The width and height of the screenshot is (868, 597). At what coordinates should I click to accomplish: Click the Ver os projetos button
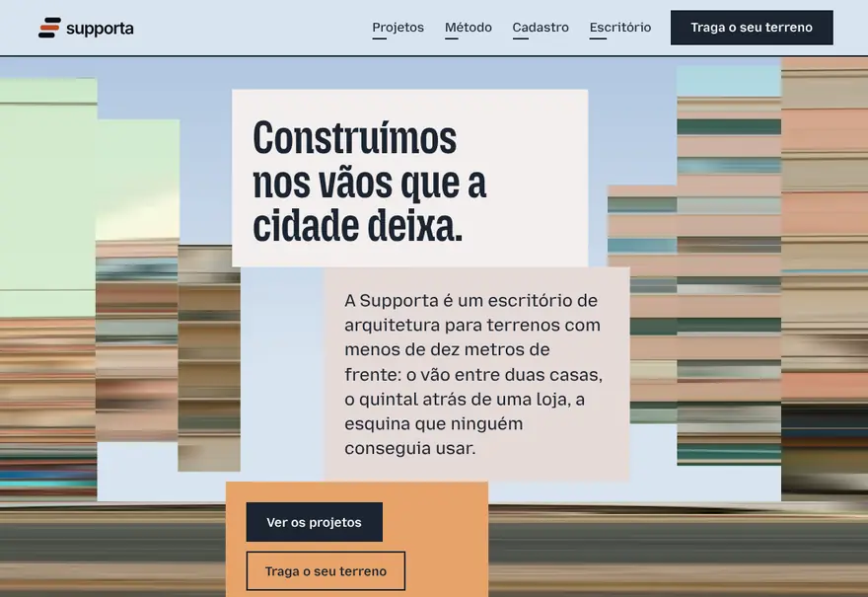click(x=314, y=522)
